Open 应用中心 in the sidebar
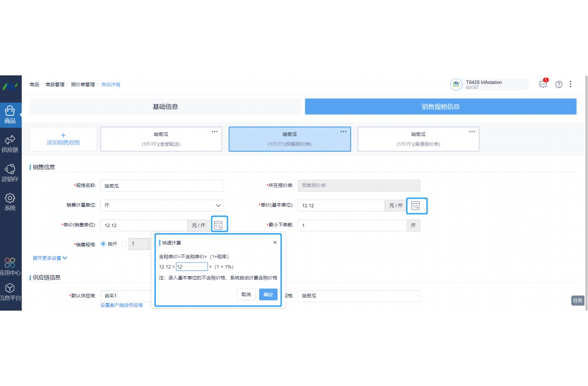The height and width of the screenshot is (386, 588). pyautogui.click(x=10, y=266)
